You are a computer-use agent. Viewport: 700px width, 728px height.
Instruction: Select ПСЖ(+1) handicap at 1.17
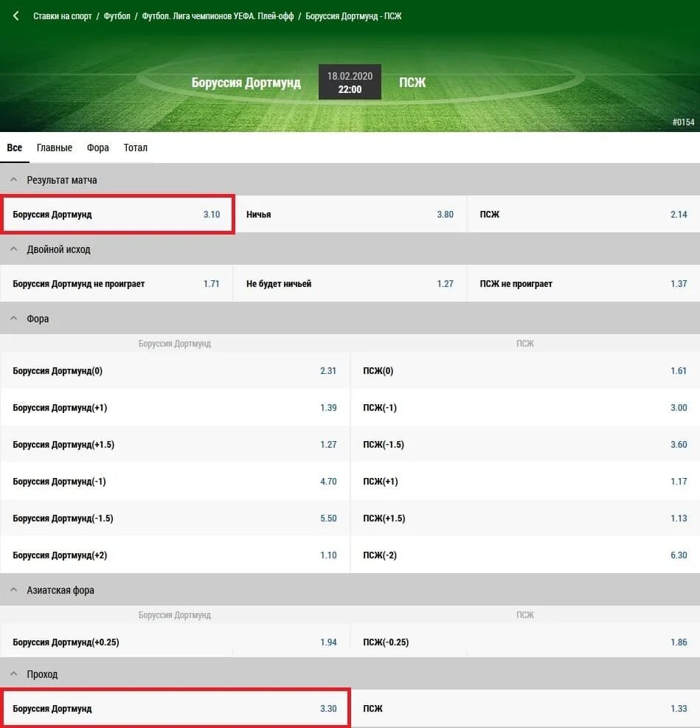tap(525, 482)
